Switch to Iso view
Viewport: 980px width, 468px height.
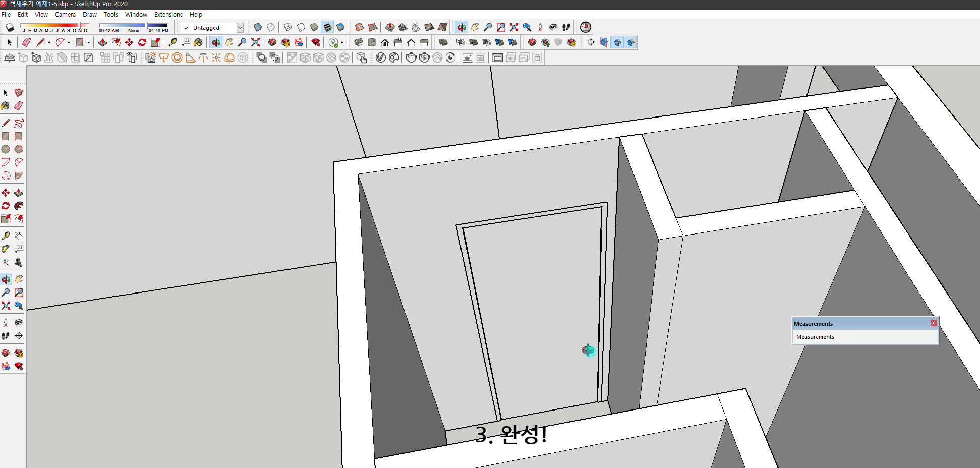point(359,42)
